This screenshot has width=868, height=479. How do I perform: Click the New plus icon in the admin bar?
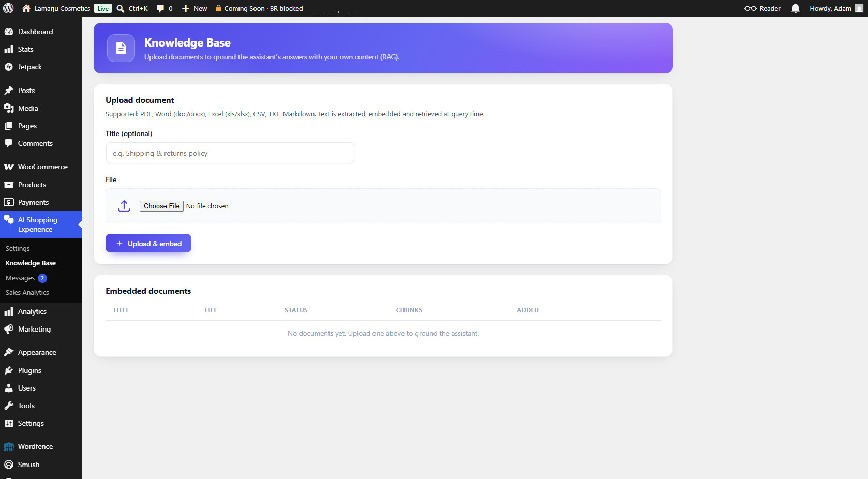186,8
